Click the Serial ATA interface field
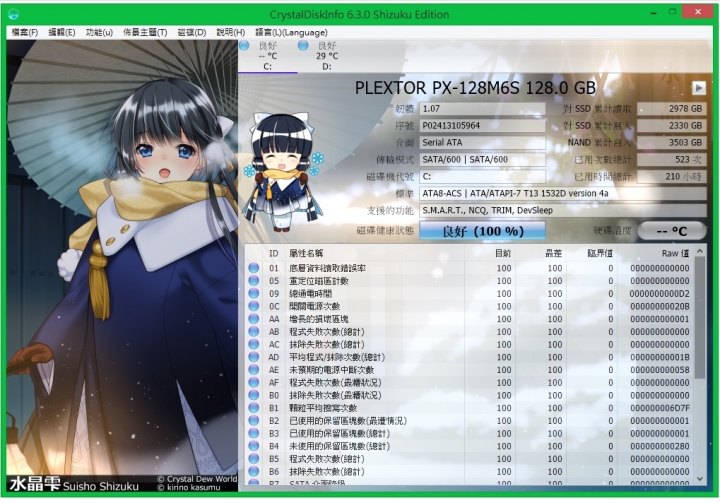The width and height of the screenshot is (720, 503). (x=482, y=142)
